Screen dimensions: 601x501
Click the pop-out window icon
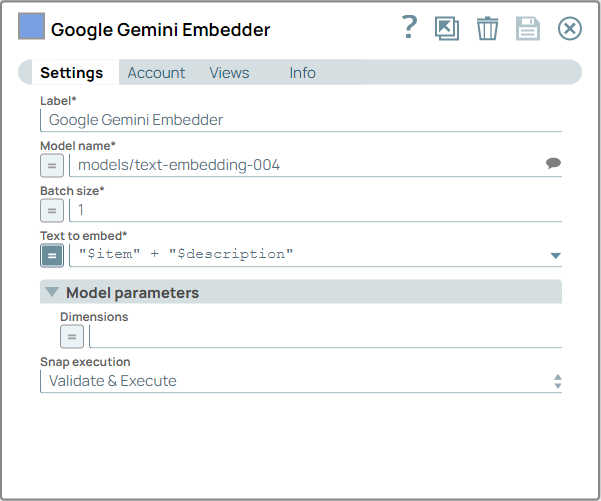pyautogui.click(x=447, y=28)
